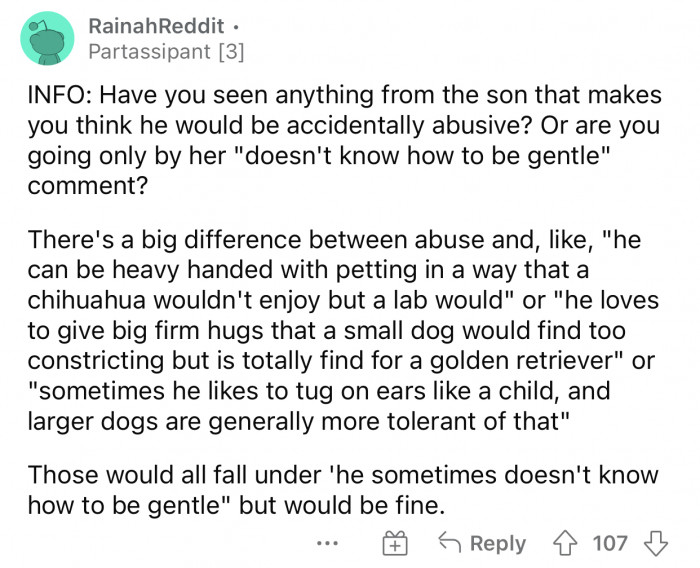The width and height of the screenshot is (700, 568).
Task: Click the word INFO at comment start
Action: click(x=60, y=95)
